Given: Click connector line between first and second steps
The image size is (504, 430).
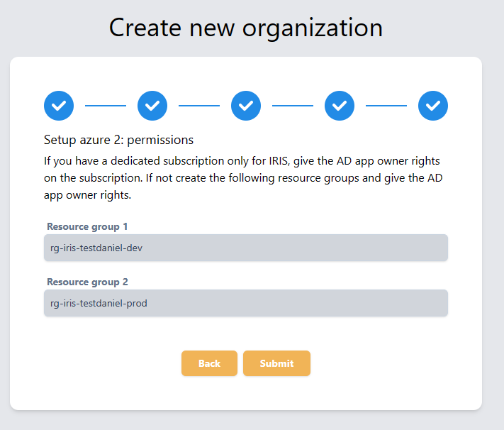Looking at the screenshot, I should click(106, 106).
